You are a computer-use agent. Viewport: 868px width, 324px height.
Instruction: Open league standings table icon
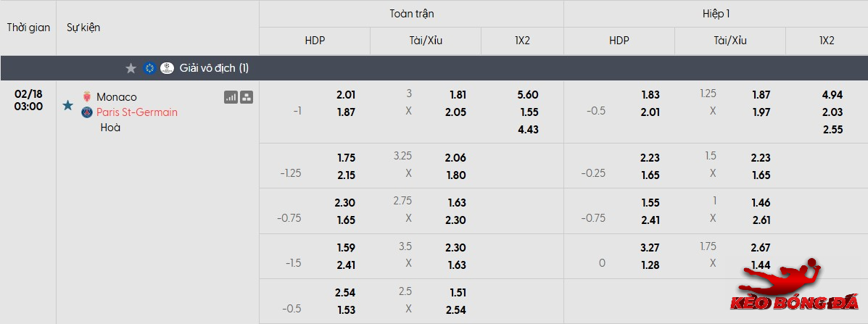point(247,97)
